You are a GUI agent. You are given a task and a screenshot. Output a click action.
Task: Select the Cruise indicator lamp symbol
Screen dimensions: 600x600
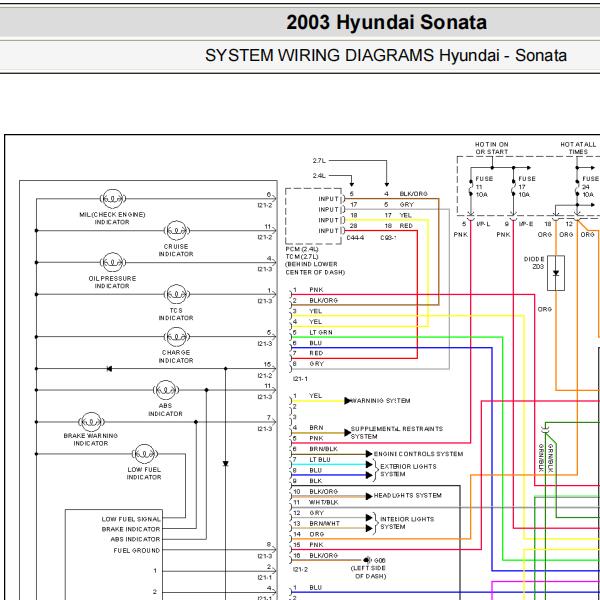pyautogui.click(x=176, y=231)
